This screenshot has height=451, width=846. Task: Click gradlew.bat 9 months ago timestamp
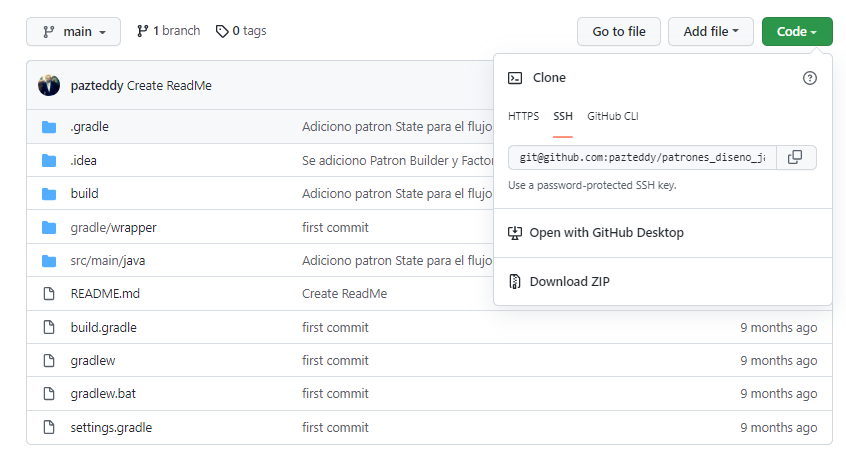pyautogui.click(x=779, y=394)
